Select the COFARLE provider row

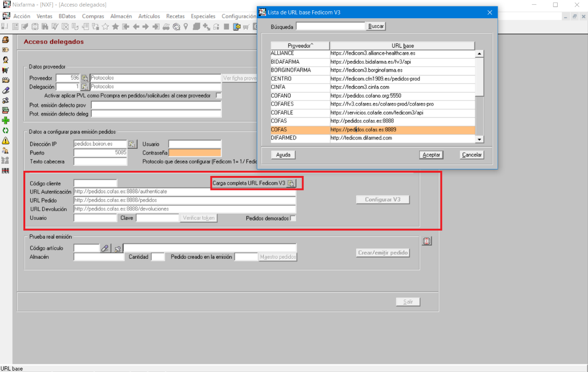[373, 112]
